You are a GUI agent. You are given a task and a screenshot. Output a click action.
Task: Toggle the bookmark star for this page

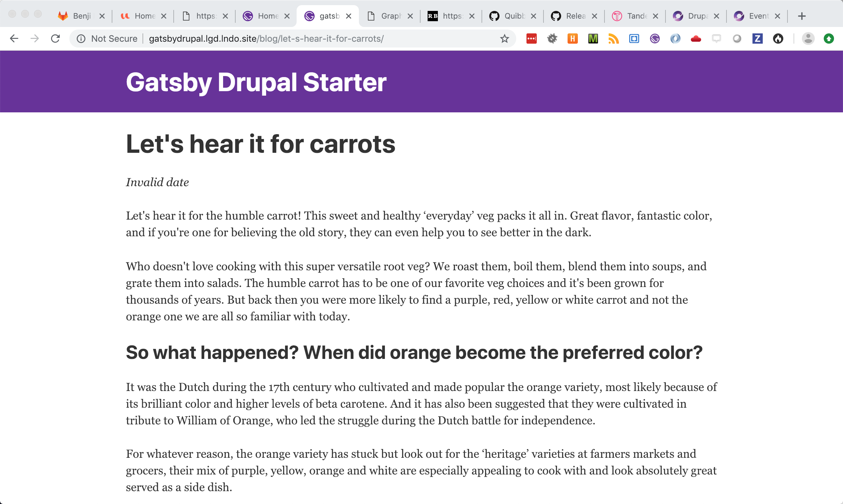[x=505, y=39]
